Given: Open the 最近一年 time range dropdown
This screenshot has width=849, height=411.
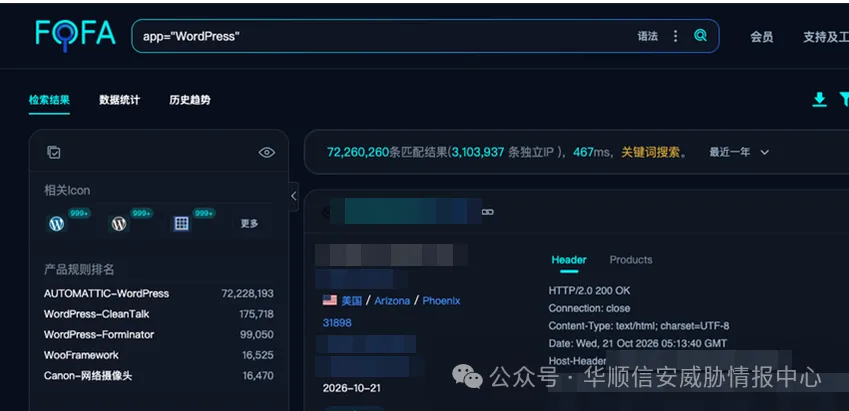Looking at the screenshot, I should [739, 153].
